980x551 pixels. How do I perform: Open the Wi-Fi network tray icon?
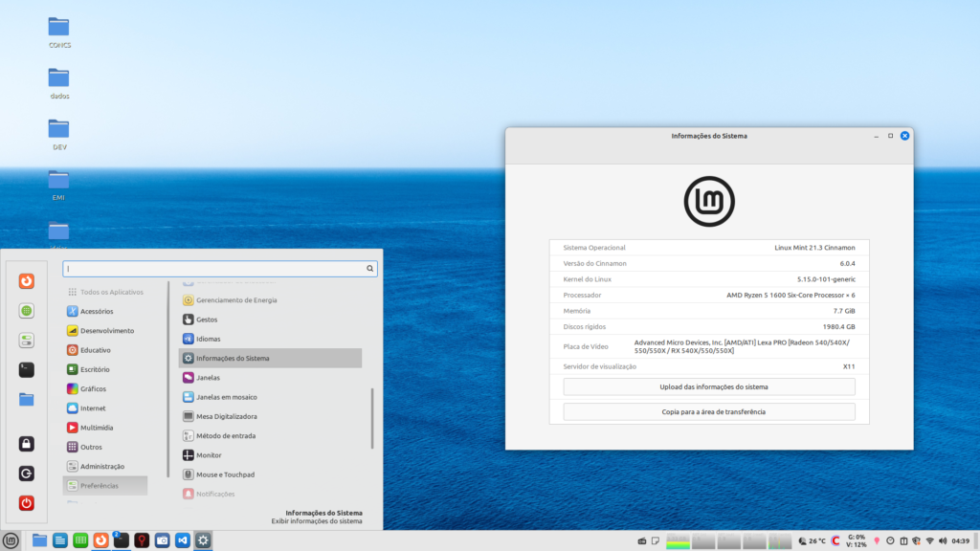[928, 540]
